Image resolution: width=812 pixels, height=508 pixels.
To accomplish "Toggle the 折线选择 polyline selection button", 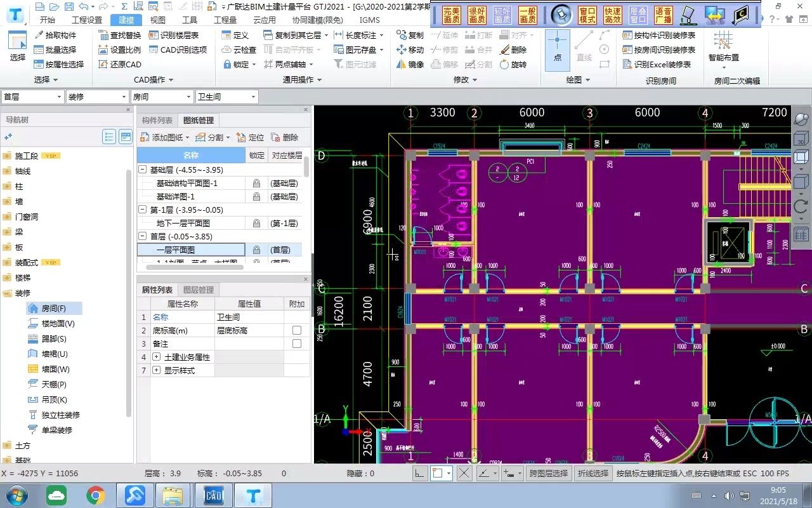I will click(593, 473).
